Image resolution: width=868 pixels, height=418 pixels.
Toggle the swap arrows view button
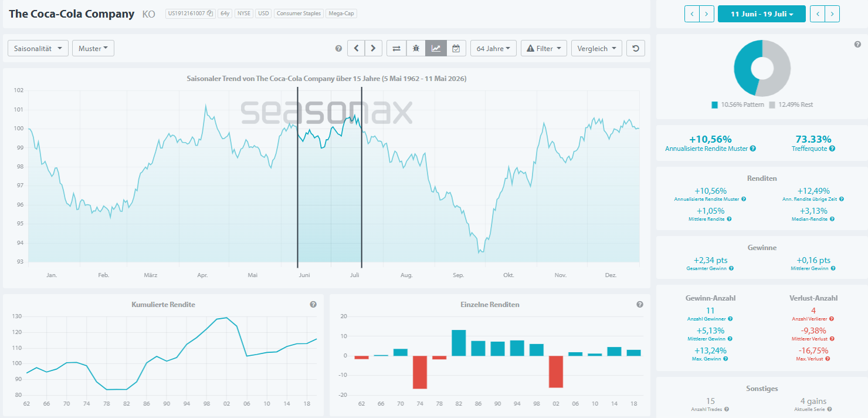tap(396, 48)
